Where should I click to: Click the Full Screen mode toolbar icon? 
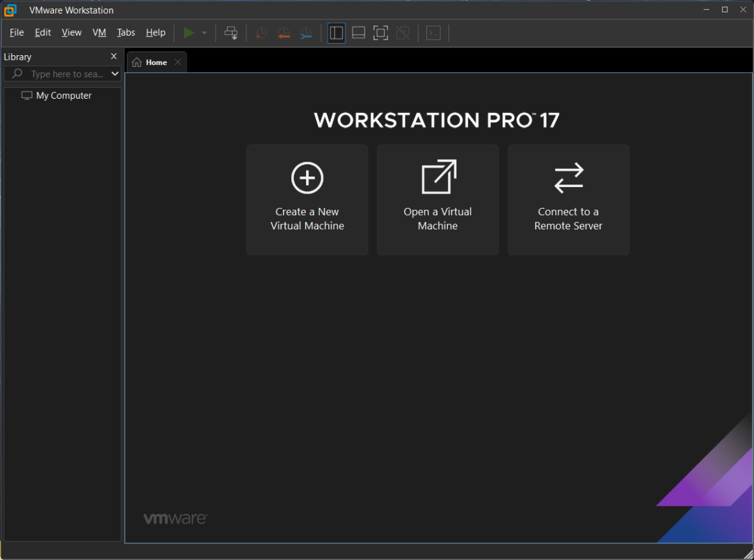coord(380,32)
